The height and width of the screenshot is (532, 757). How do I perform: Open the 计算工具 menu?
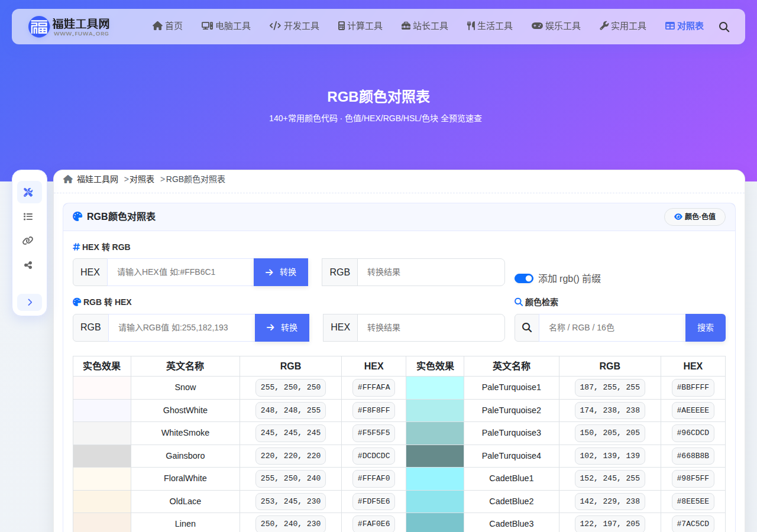point(360,26)
